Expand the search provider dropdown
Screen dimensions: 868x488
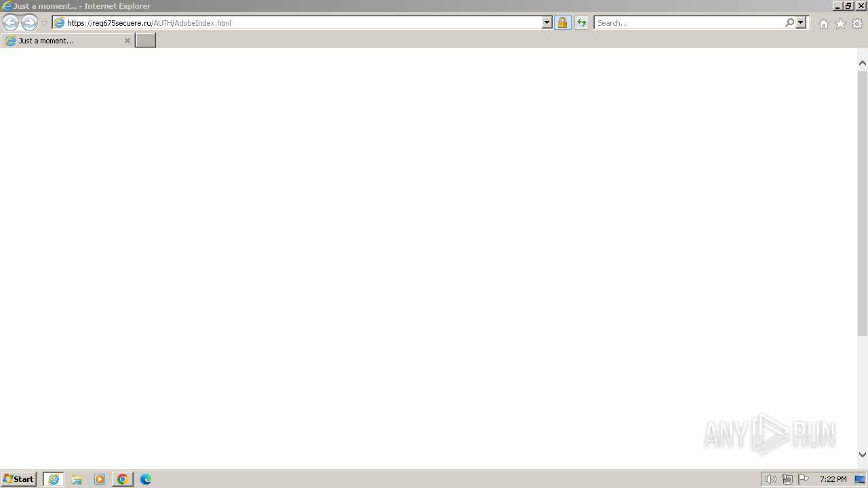click(x=801, y=22)
